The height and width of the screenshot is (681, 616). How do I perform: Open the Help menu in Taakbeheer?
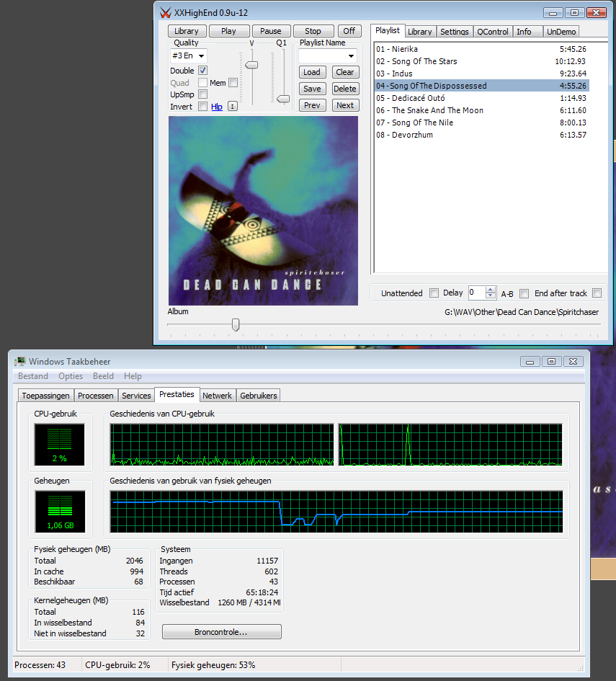click(133, 376)
